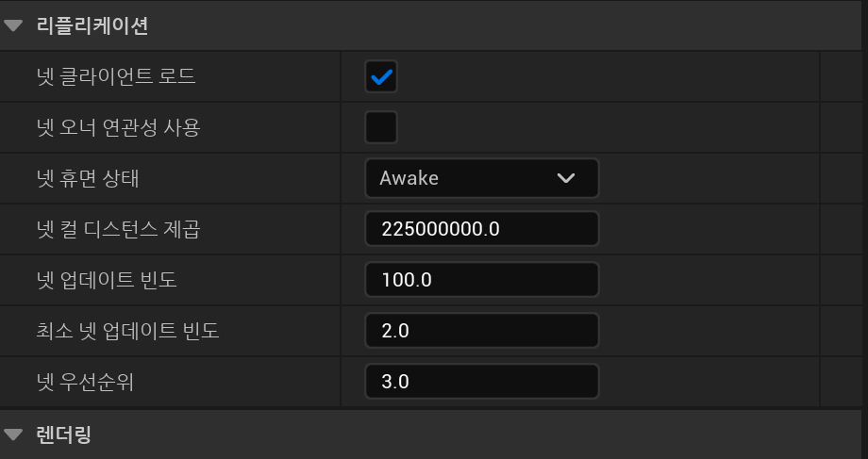Collapse the 리플리케이션 section triangle
This screenshot has width=868, height=459.
[13, 25]
